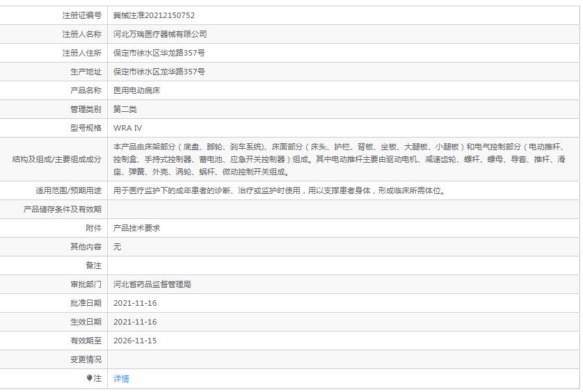Viewport: 583px width, 392px height.
Task: Click approval department 河北省药品监督管理局
Action: [152, 284]
